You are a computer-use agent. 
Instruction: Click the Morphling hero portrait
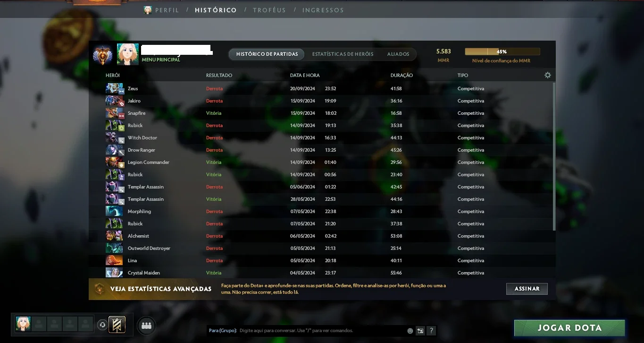pos(114,211)
